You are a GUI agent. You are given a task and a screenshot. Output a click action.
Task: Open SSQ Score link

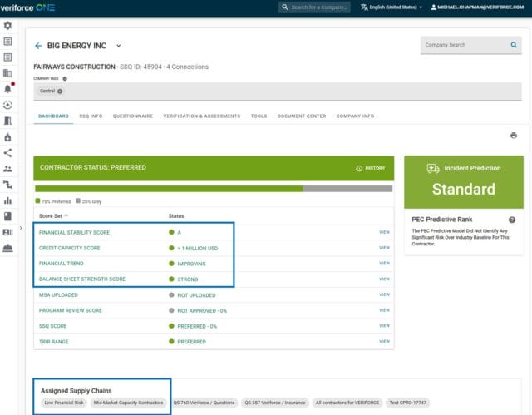(x=52, y=326)
